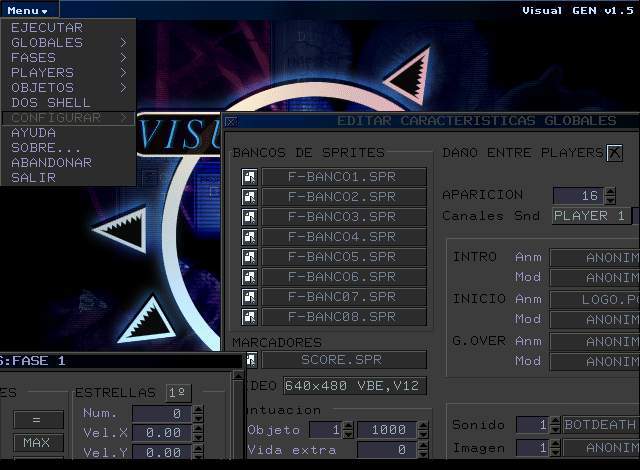Open the browse icon next to F-BANC03.SPR
This screenshot has width=640, height=470.
tap(249, 217)
